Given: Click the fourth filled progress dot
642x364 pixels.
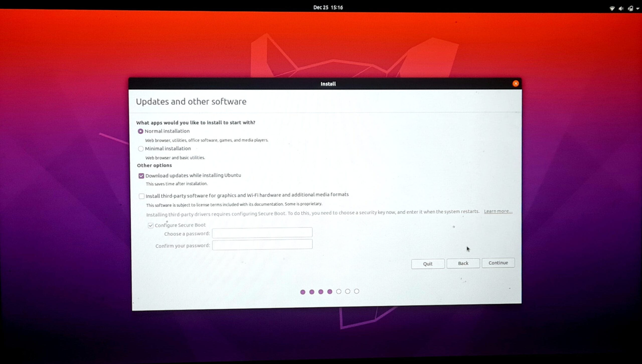Looking at the screenshot, I should tap(330, 292).
